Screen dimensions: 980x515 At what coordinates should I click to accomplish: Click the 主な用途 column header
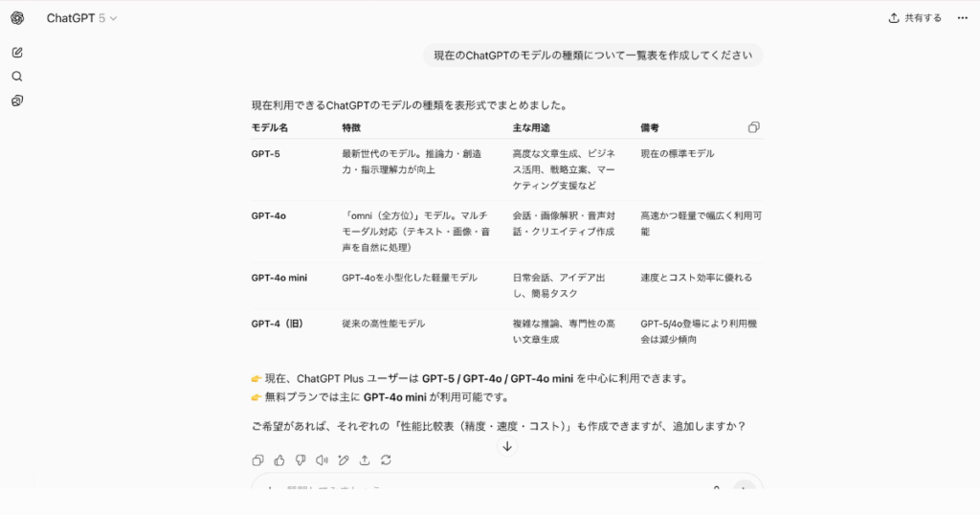(531, 127)
